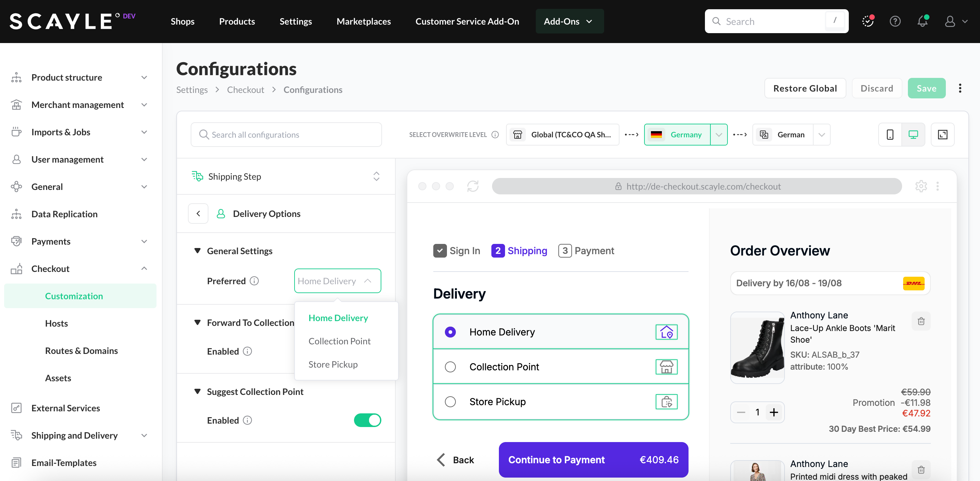980x481 pixels.
Task: Switch to mobile preview icon
Action: pos(890,135)
